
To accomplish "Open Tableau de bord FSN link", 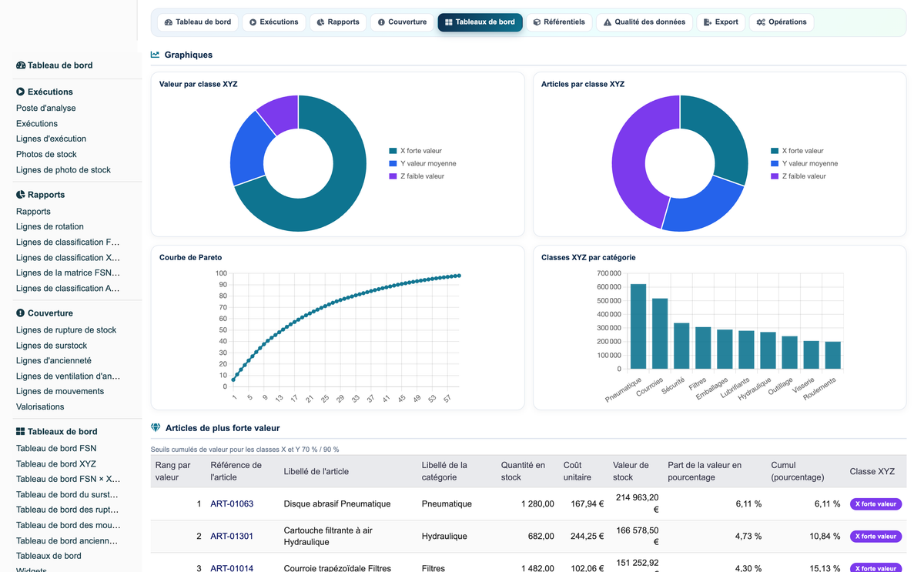I will (x=56, y=449).
